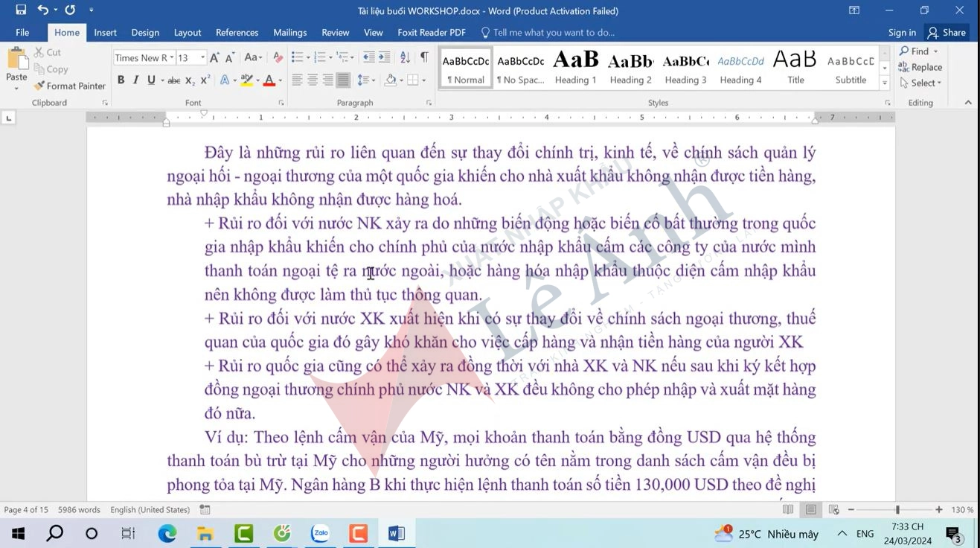Toggle Italic formatting
This screenshot has width=980, height=548.
(x=135, y=79)
